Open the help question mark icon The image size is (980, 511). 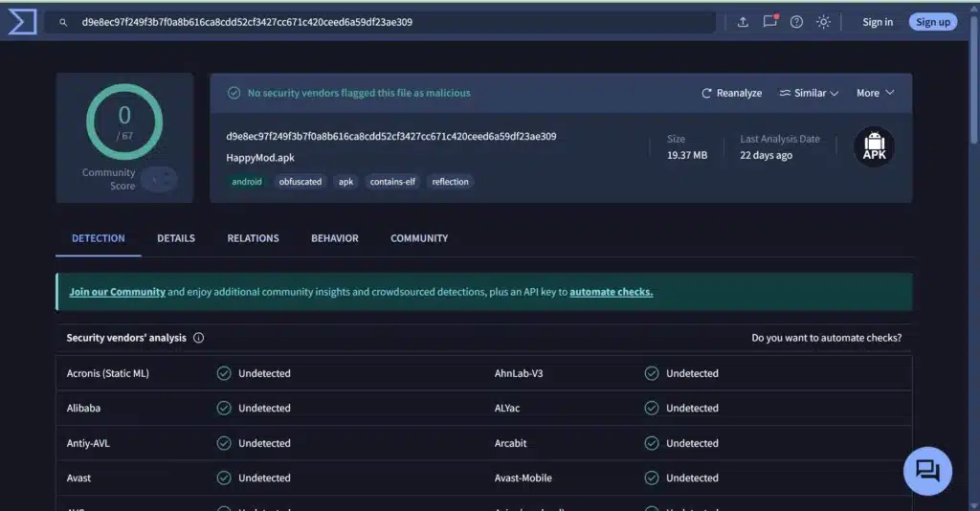coord(796,22)
